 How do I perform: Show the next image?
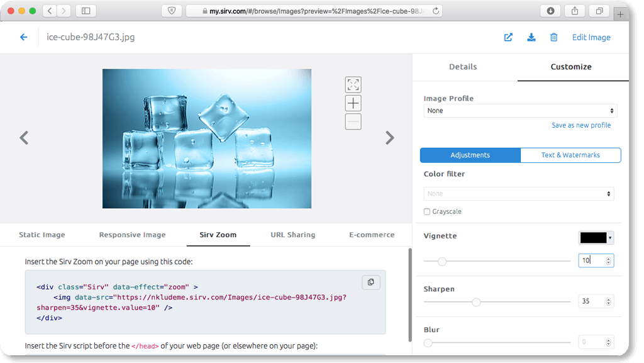pos(390,138)
